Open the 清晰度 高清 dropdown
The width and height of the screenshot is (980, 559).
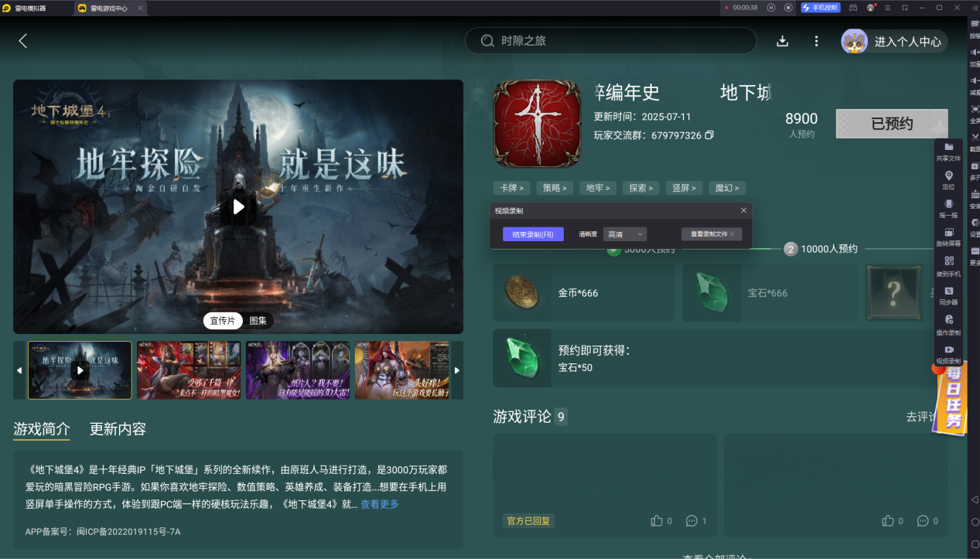625,234
